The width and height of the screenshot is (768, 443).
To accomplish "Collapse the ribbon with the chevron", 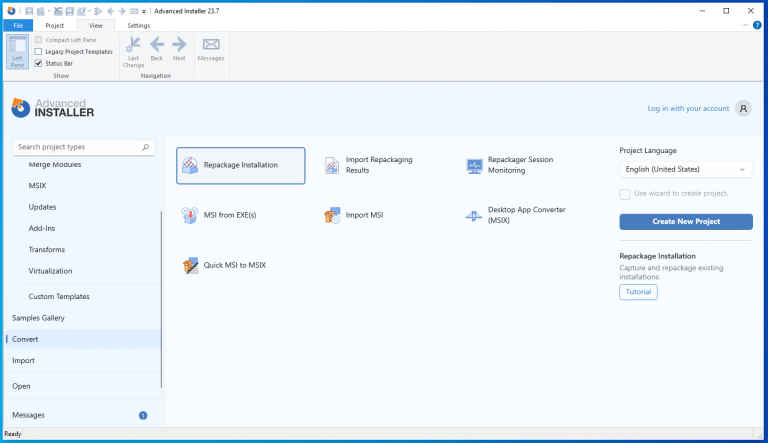I will (745, 25).
